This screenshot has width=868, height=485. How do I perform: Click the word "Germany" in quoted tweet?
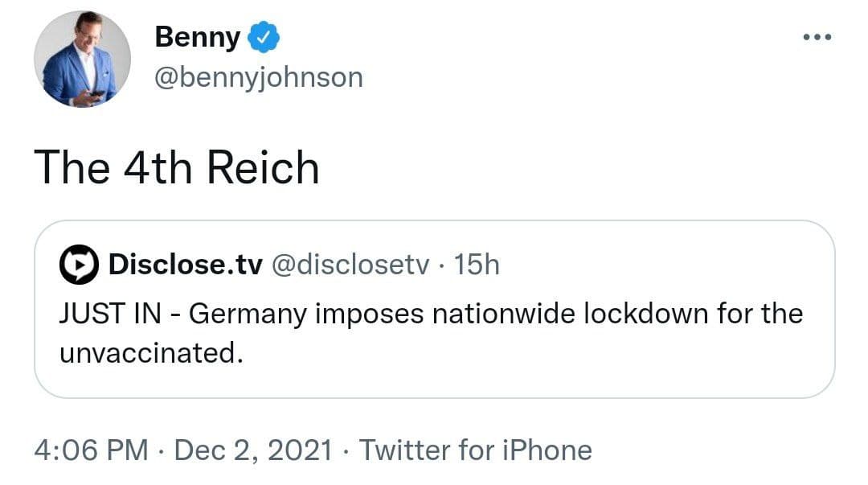(248, 313)
